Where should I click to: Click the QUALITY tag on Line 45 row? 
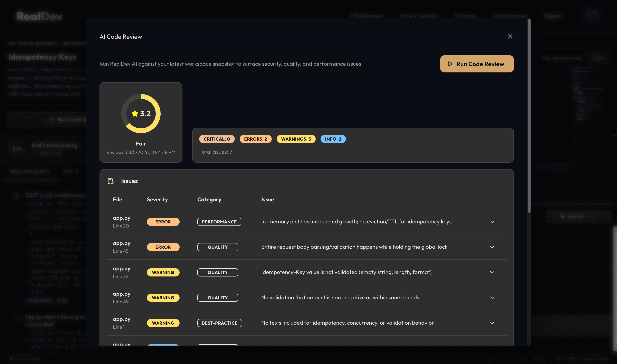[218, 247]
